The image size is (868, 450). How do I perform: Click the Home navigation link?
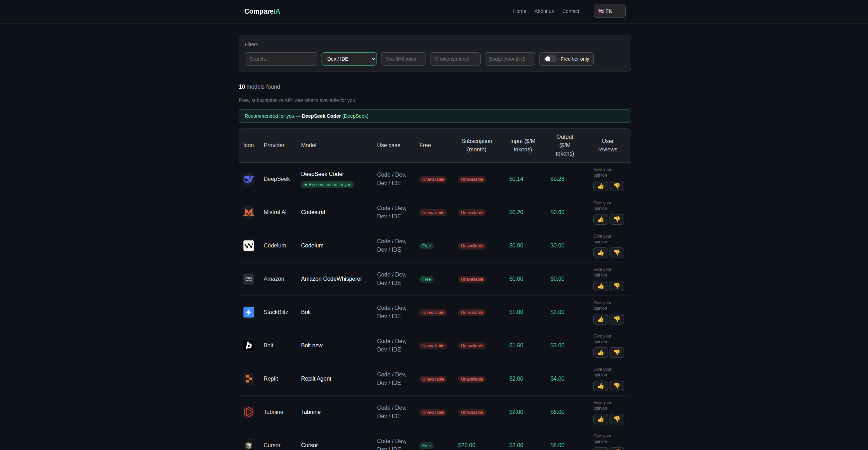[519, 11]
